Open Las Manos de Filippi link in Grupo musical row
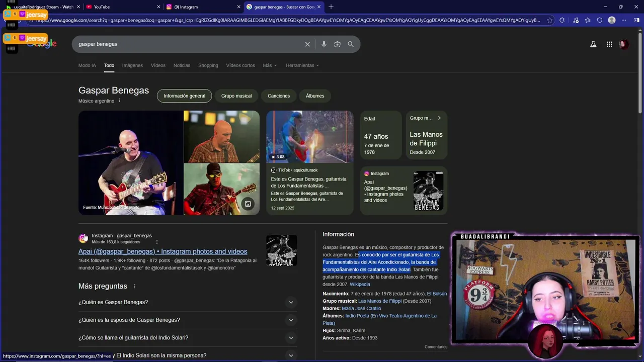 [x=380, y=301]
